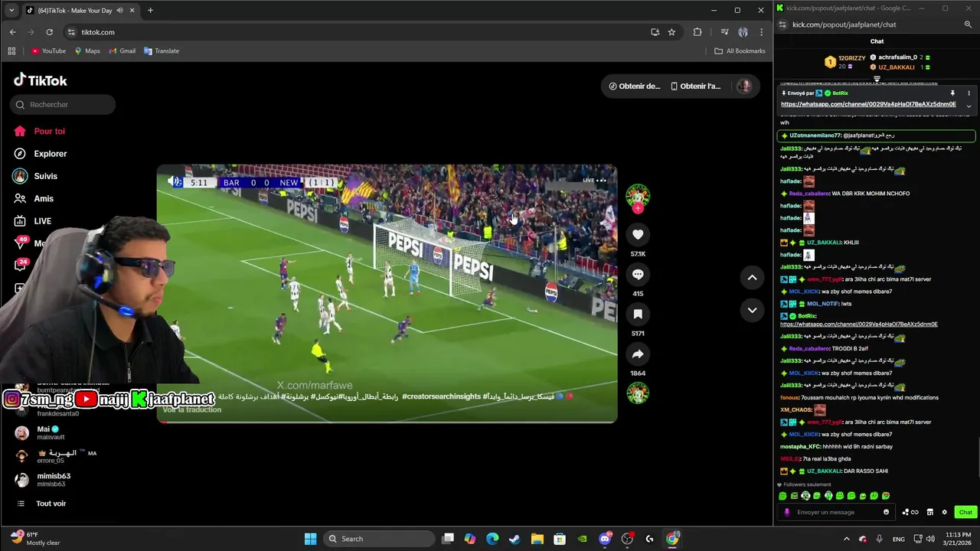
Task: Open the Translate bookmark
Action: pos(161,51)
